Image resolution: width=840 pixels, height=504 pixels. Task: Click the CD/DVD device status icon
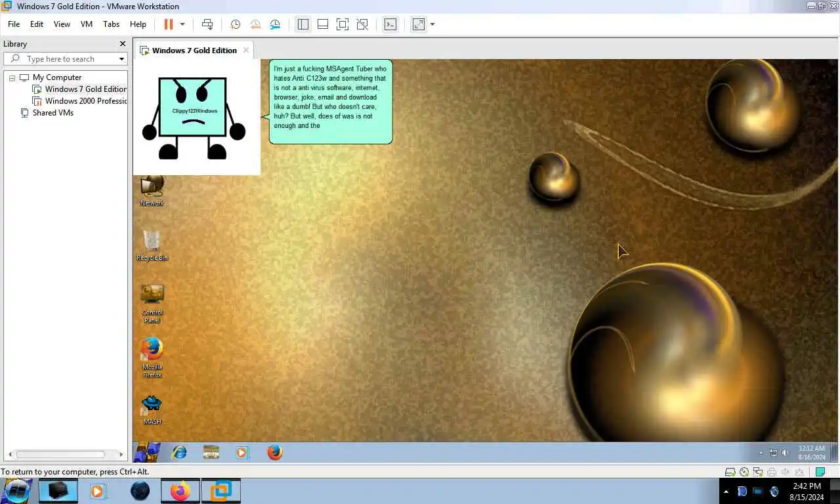[x=744, y=472]
